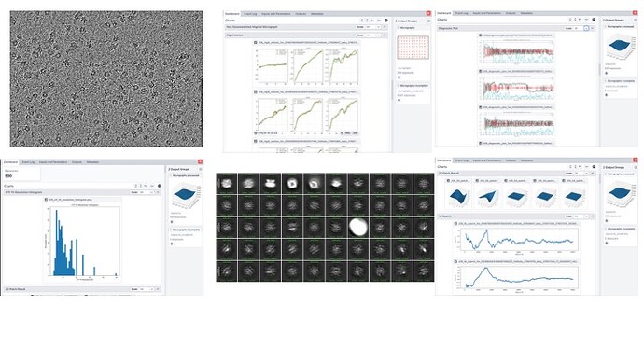Collapse the Diagnostic Plot section
Viewport: 644px width, 362px height.
[592, 28]
